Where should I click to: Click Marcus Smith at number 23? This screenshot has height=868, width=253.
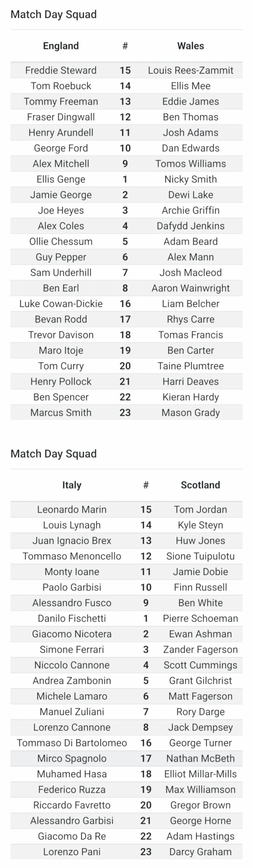point(61,412)
